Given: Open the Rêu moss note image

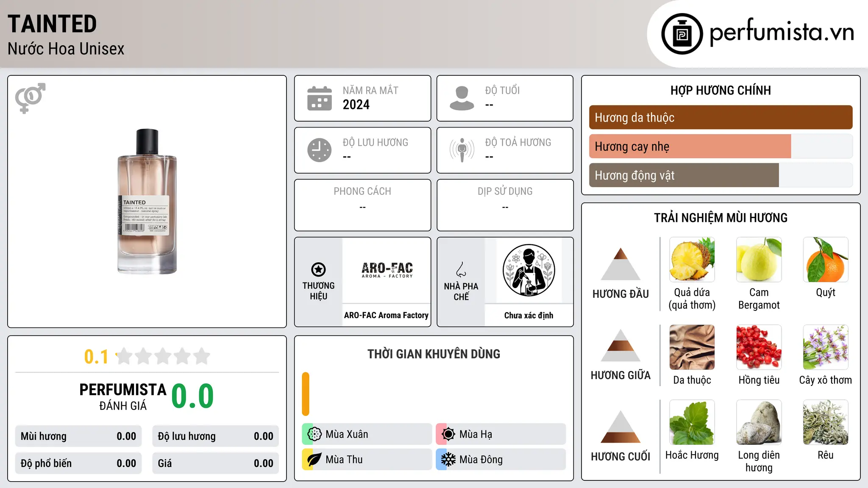Looking at the screenshot, I should (826, 422).
